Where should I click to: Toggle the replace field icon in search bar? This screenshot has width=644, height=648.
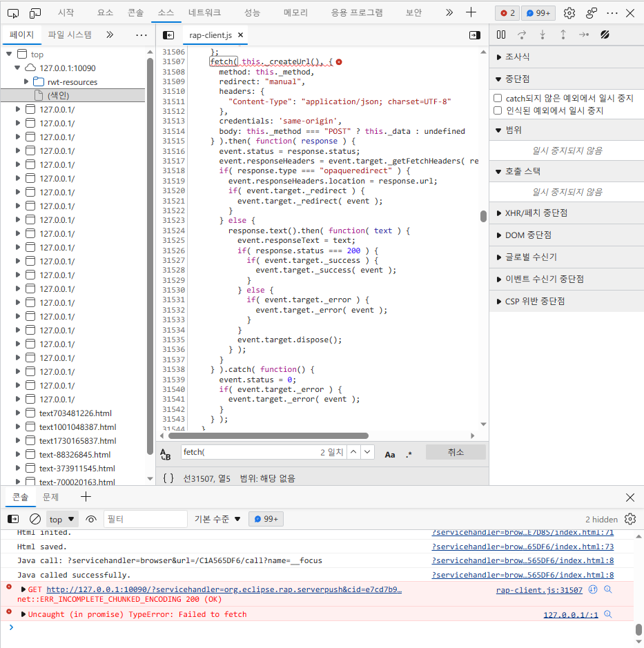[166, 454]
